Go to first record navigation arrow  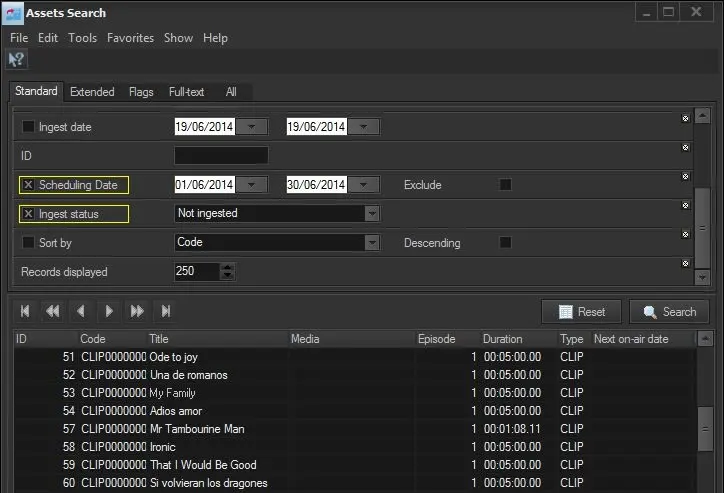click(x=25, y=311)
